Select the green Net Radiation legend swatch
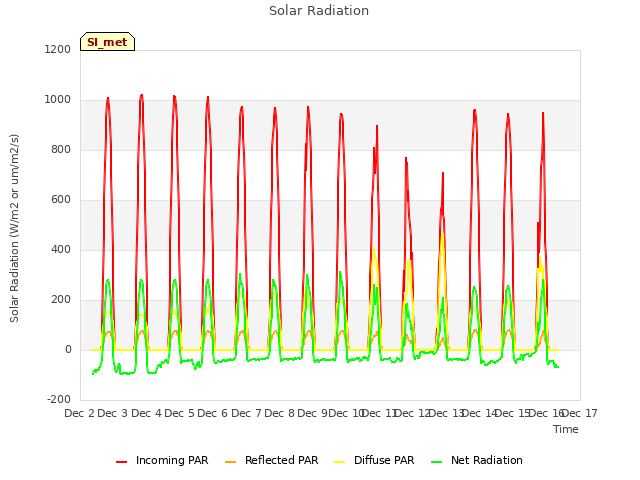The width and height of the screenshot is (640, 480). (x=437, y=462)
